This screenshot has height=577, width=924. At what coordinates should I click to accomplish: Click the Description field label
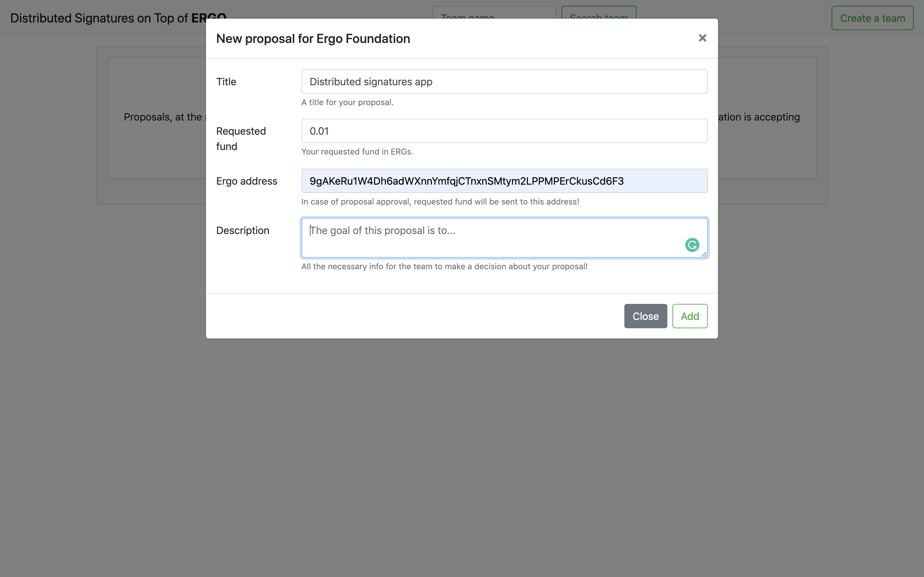(x=243, y=230)
